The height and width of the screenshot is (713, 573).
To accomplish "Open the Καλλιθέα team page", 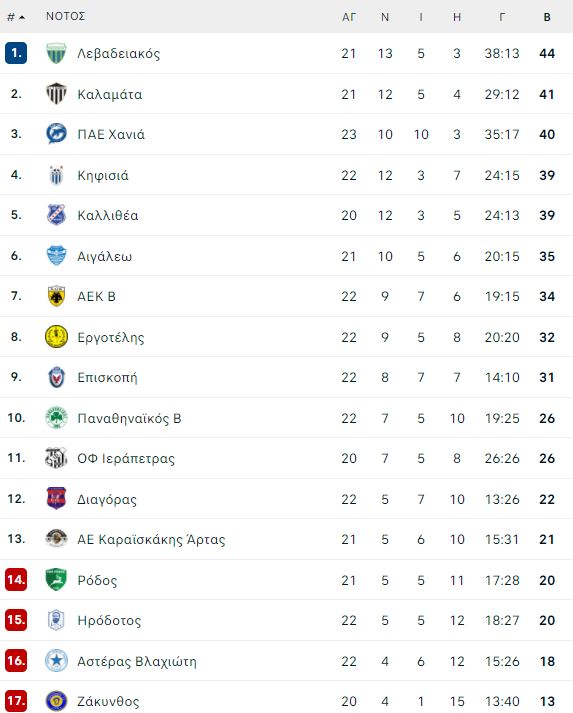I will click(108, 215).
